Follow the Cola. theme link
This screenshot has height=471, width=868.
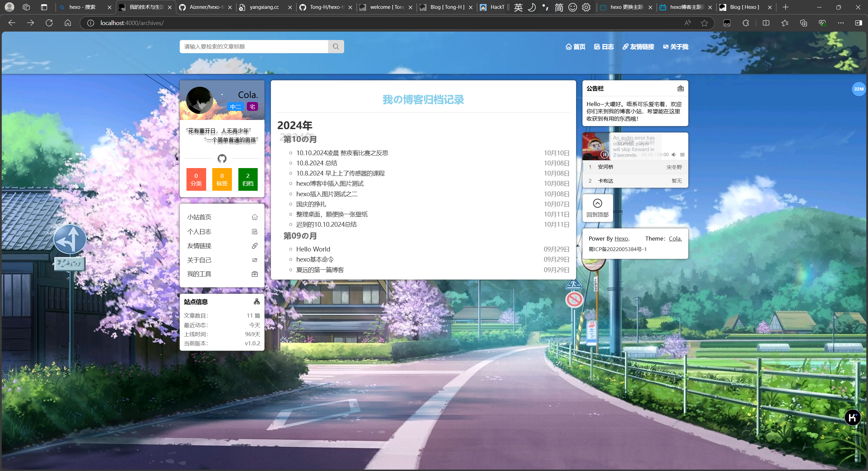click(x=675, y=239)
